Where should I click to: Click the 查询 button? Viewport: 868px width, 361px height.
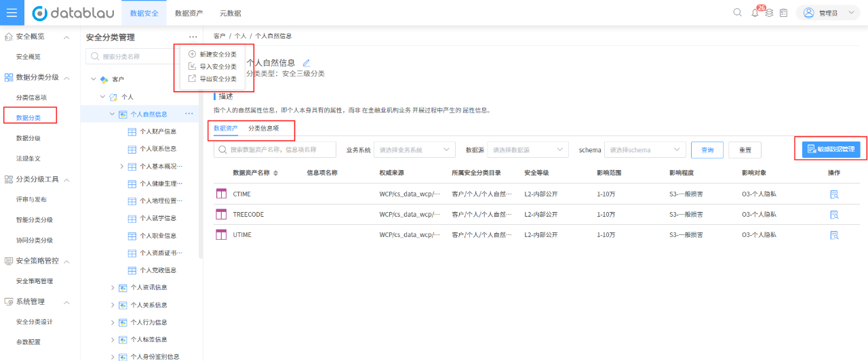[707, 150]
